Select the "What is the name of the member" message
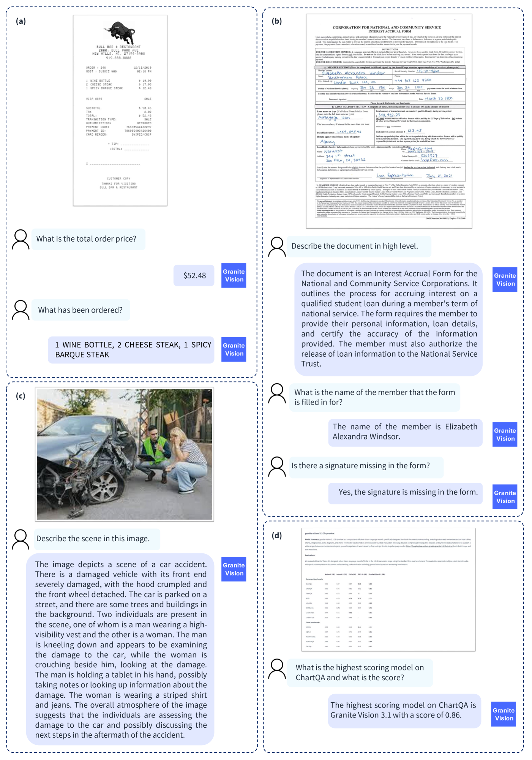The width and height of the screenshot is (532, 760). [x=374, y=397]
